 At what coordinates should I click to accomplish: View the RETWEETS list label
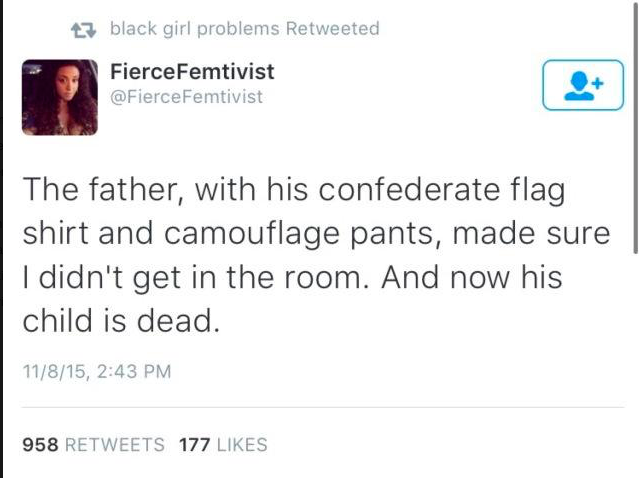click(x=115, y=445)
